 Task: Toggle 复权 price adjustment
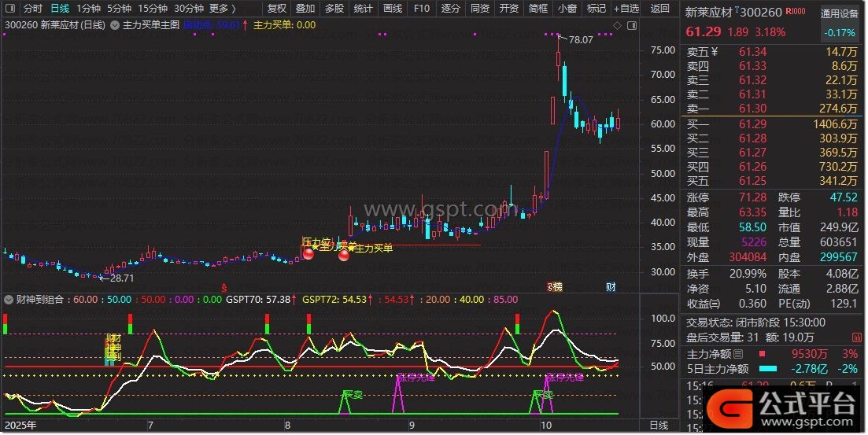(277, 9)
